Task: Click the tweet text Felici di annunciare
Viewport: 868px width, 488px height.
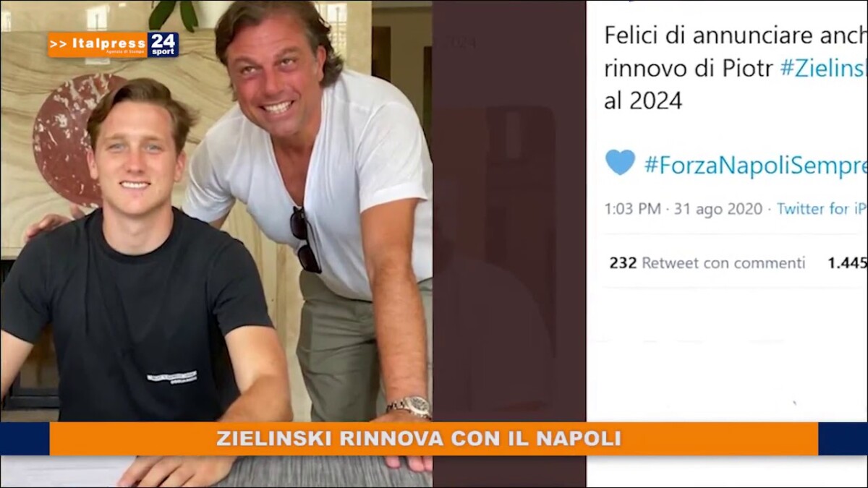Action: 736,35
